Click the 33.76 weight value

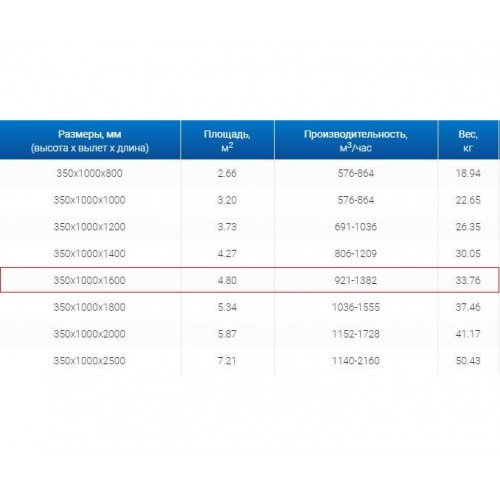[x=468, y=280]
